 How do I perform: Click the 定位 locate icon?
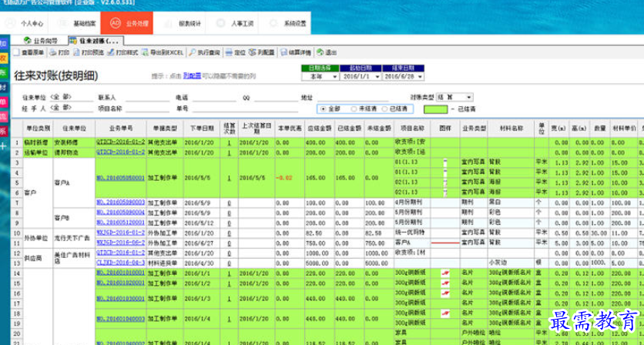236,53
